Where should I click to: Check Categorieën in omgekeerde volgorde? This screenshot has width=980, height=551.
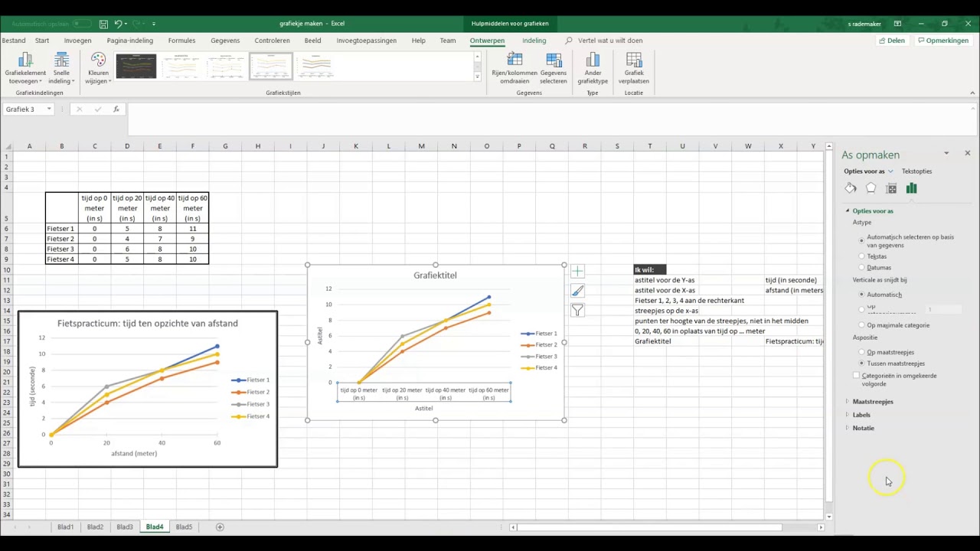click(x=857, y=376)
